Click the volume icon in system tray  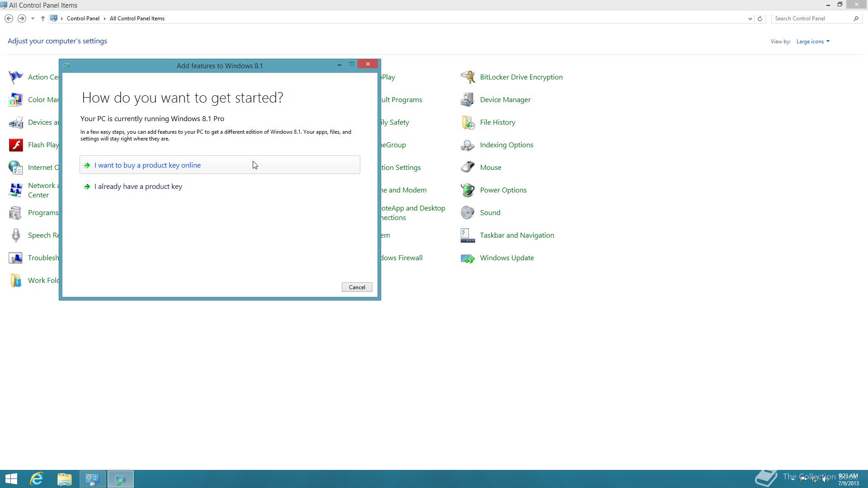point(826,479)
